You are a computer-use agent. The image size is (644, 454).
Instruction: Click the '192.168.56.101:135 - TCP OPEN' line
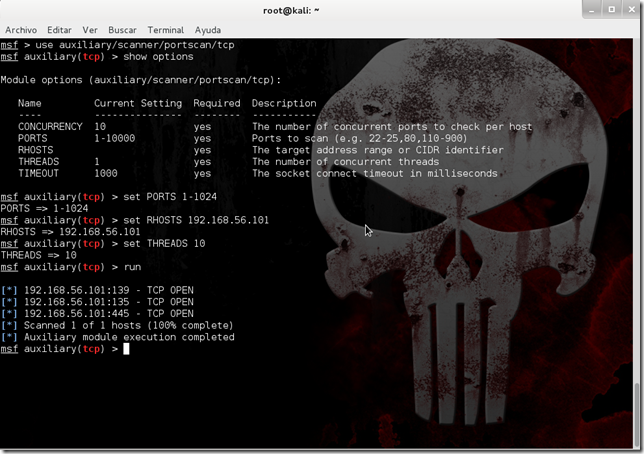click(x=97, y=302)
